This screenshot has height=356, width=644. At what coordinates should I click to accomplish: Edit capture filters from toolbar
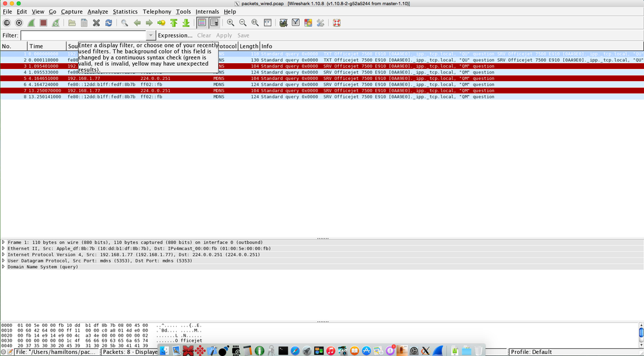tap(284, 23)
